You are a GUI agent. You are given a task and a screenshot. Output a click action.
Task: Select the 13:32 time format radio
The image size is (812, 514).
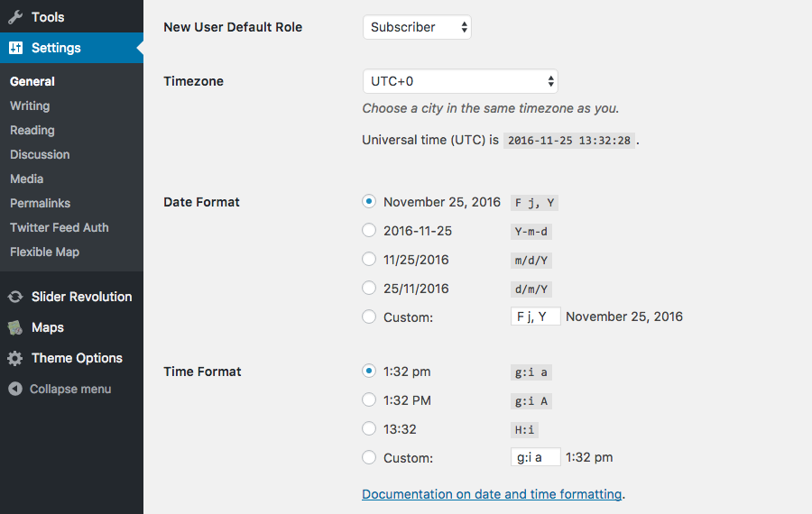coord(369,428)
